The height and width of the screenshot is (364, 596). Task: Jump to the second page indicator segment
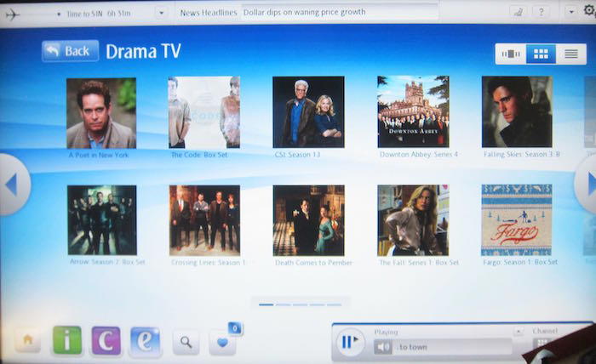click(284, 304)
